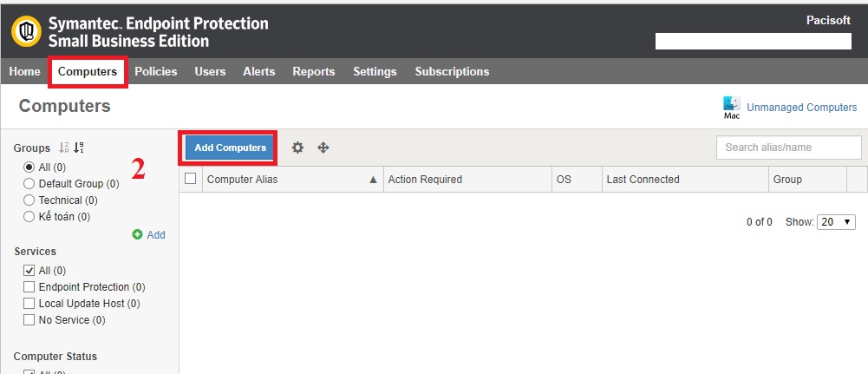Open the Computers tab
The width and height of the screenshot is (868, 374).
point(88,71)
